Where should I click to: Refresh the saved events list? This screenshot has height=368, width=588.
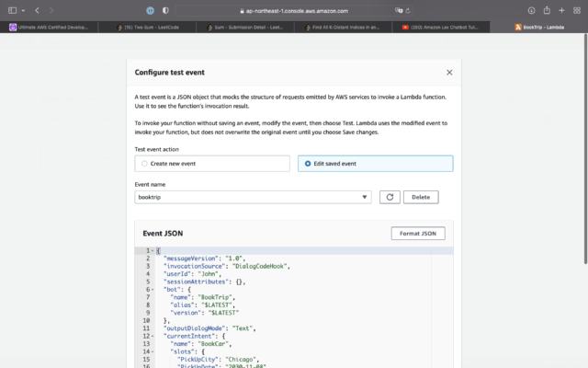[390, 197]
